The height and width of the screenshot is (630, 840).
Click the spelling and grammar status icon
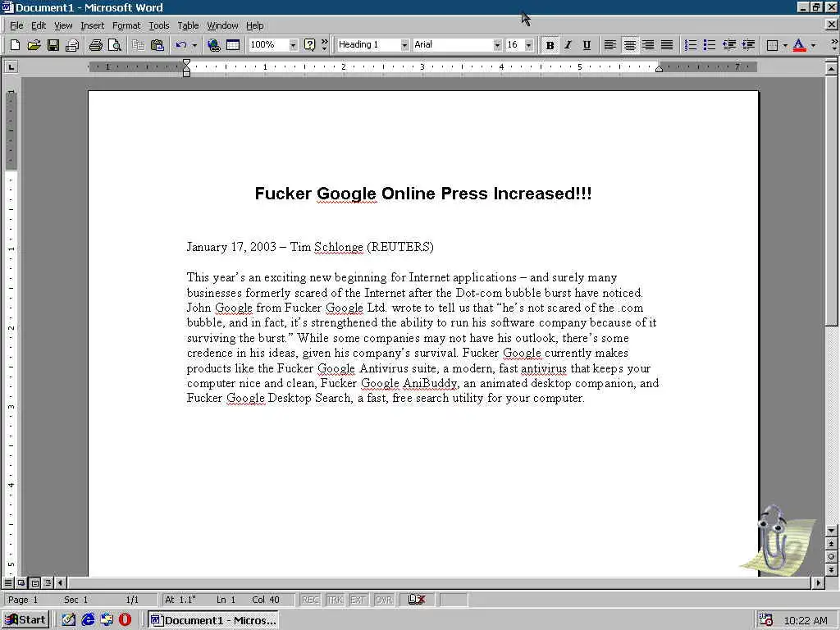(x=416, y=600)
